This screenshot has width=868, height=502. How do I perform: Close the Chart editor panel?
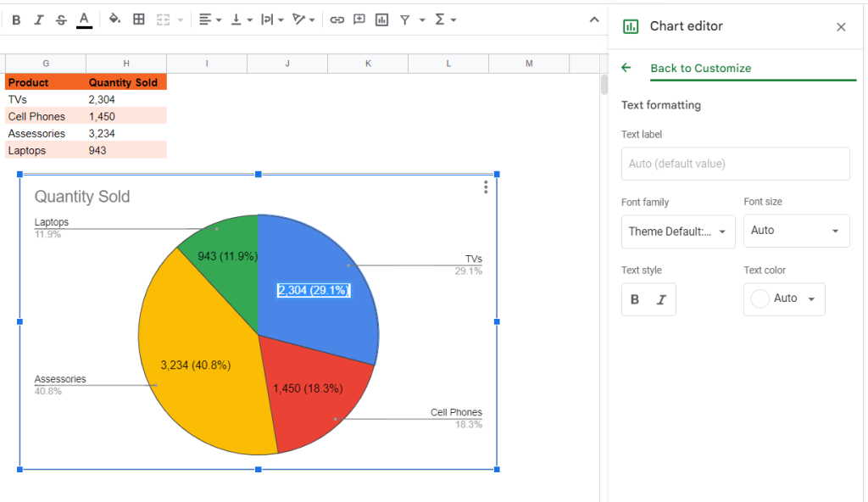(841, 26)
